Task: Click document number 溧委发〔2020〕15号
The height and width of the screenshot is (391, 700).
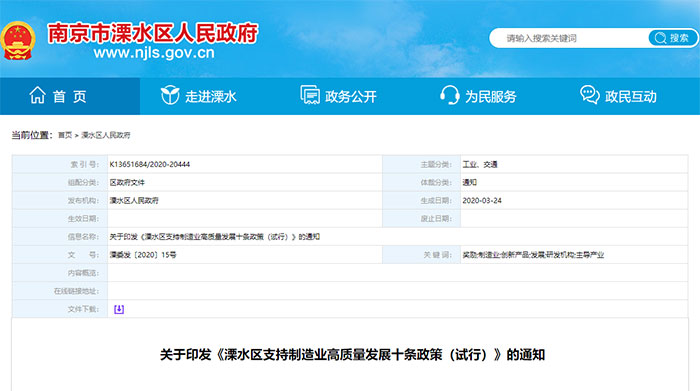Action: tap(143, 254)
